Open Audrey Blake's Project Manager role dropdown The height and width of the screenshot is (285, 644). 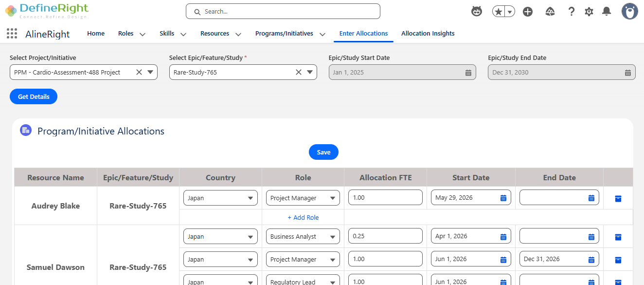pyautogui.click(x=303, y=198)
